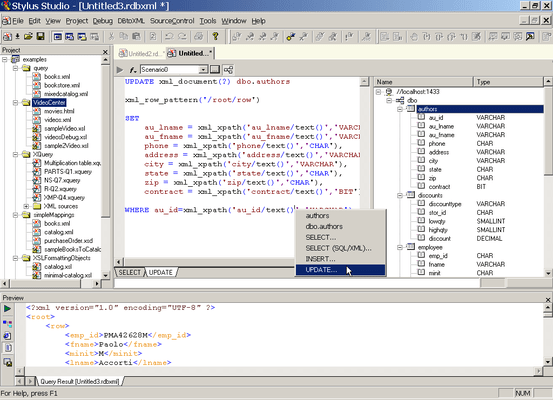The width and height of the screenshot is (553, 400).
Task: Collapse the authors table node
Action: [400, 109]
